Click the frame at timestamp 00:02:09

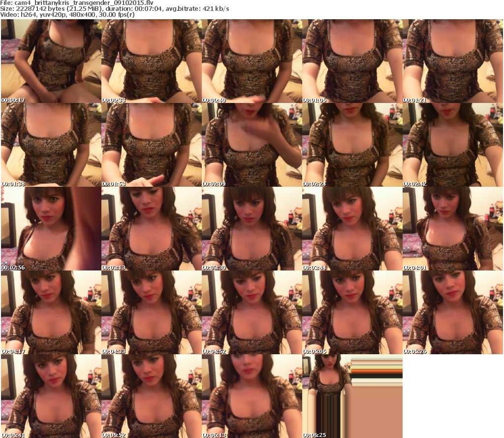[x=252, y=145]
